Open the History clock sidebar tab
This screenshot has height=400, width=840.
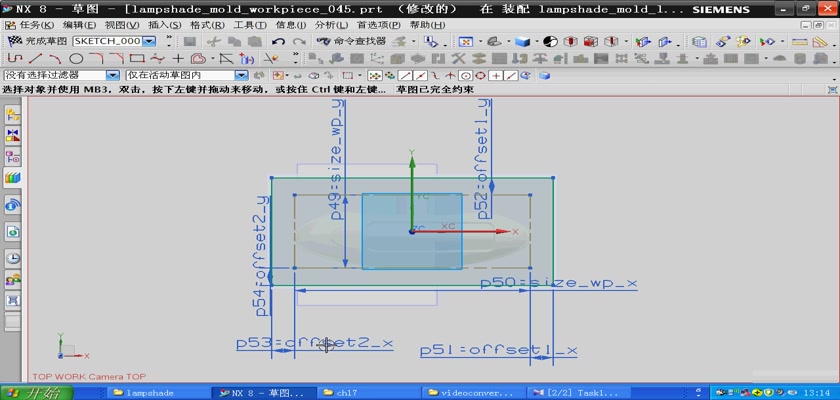13,257
